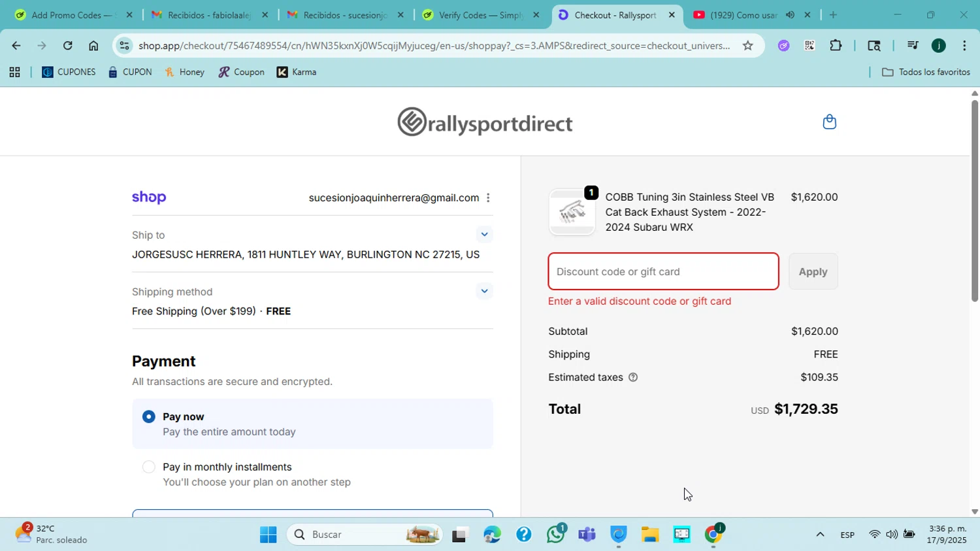Show estimated taxes help tooltip

pyautogui.click(x=632, y=377)
